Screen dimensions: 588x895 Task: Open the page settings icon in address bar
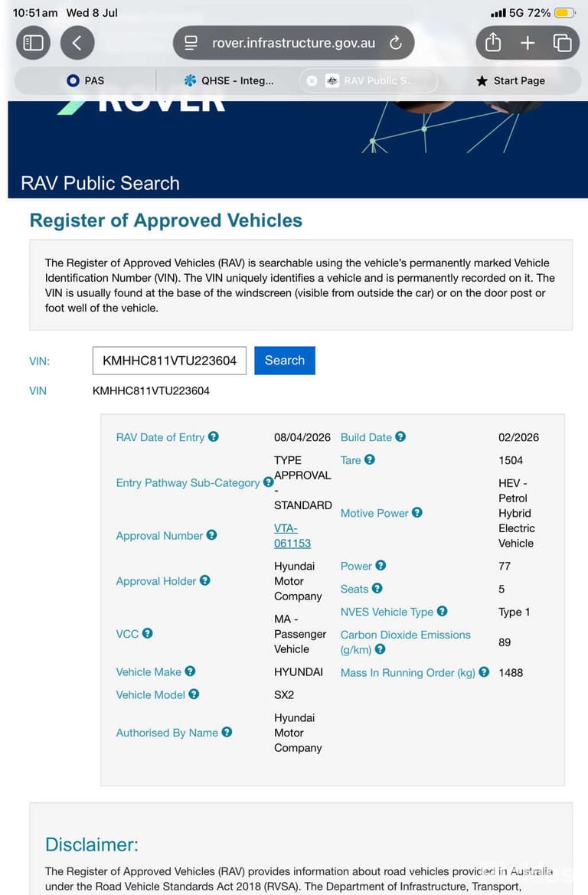[191, 43]
